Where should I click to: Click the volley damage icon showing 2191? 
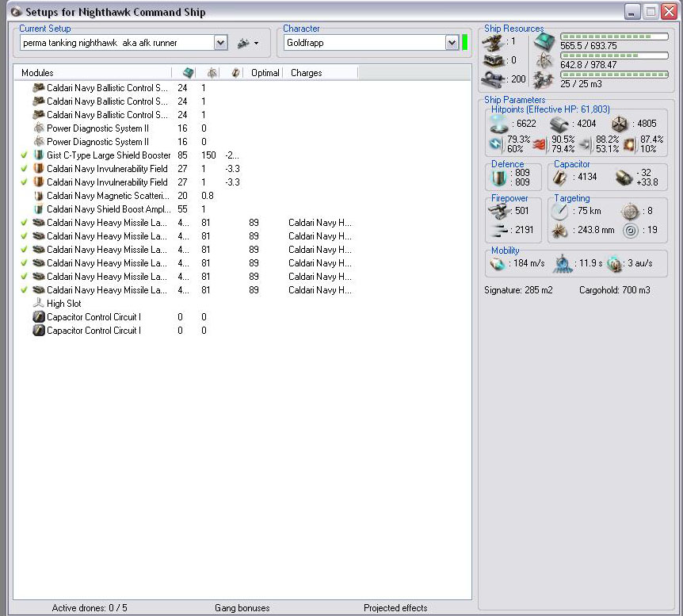[500, 230]
